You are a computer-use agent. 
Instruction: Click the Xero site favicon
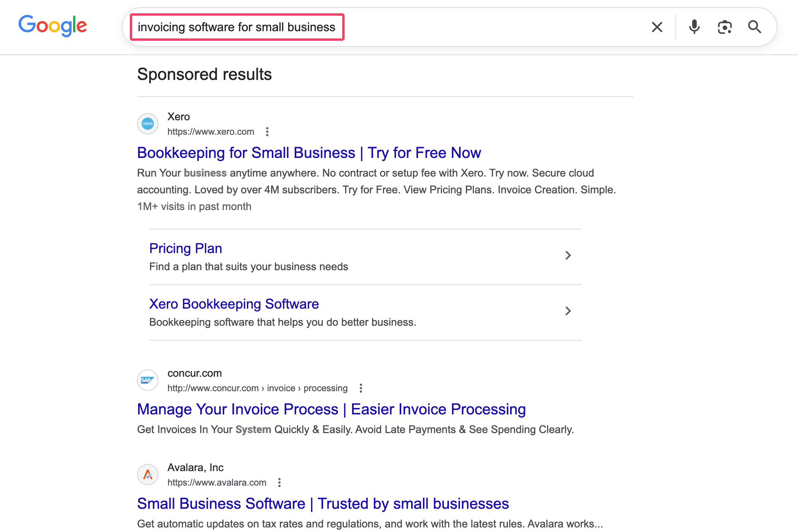[147, 124]
